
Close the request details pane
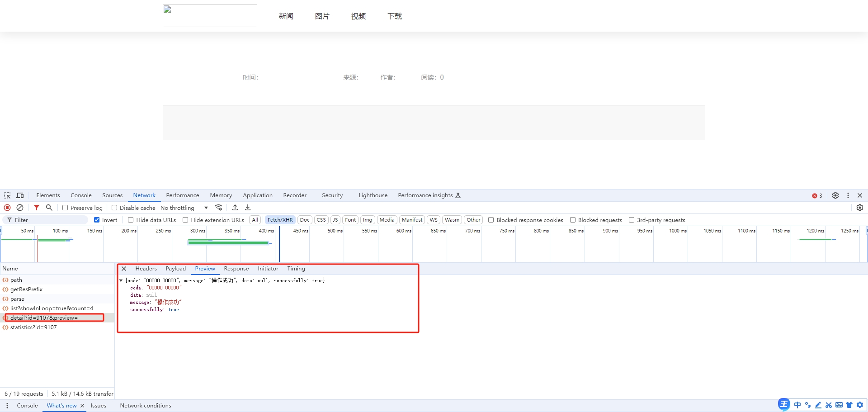tap(124, 269)
